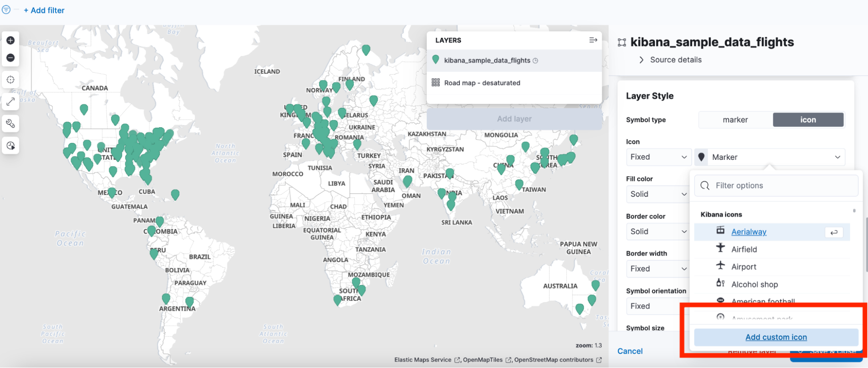
Task: Select the kibana_sample_data_flights layer entry
Action: 487,60
